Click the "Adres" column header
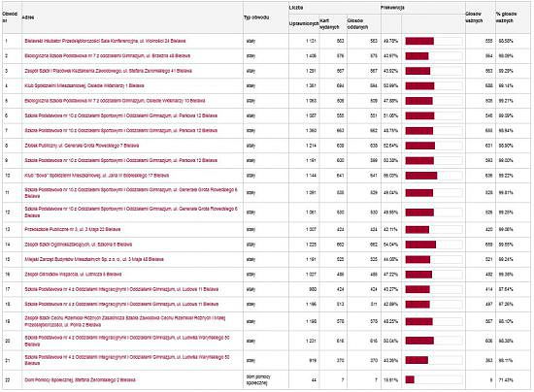 coord(28,17)
